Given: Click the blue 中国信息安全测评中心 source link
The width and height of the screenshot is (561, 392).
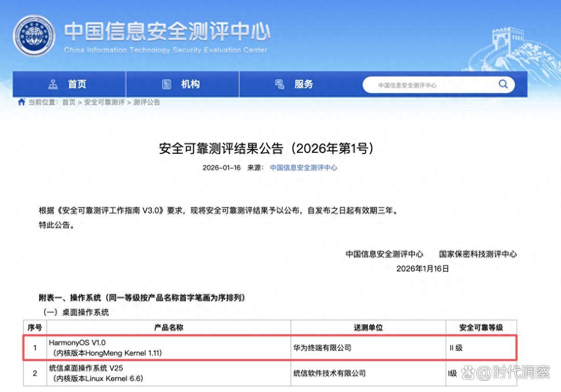Looking at the screenshot, I should point(303,168).
